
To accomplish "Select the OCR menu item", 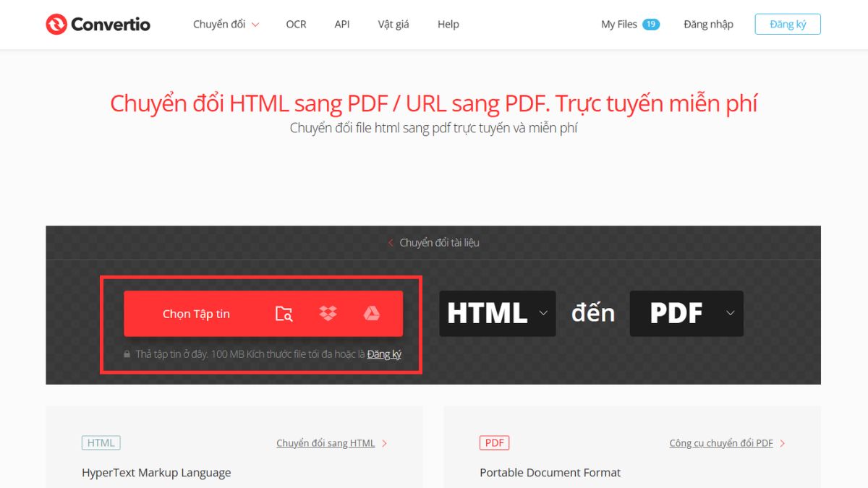I will [296, 24].
